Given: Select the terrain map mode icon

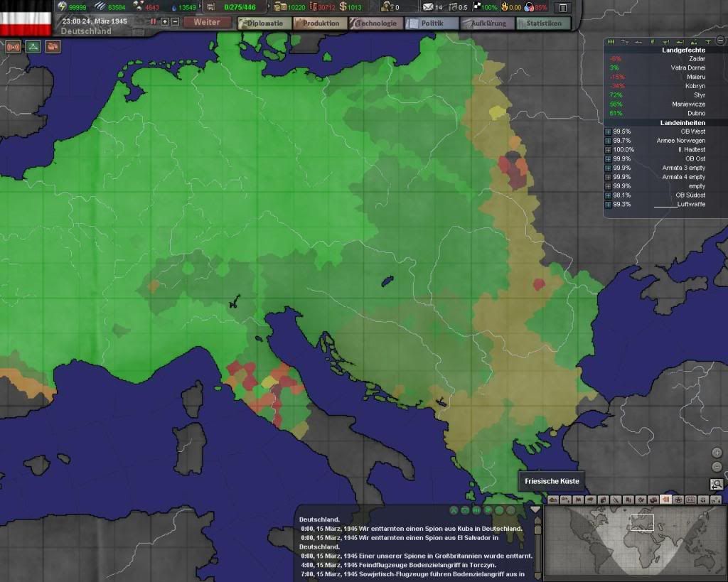Looking at the screenshot, I should 553,499.
